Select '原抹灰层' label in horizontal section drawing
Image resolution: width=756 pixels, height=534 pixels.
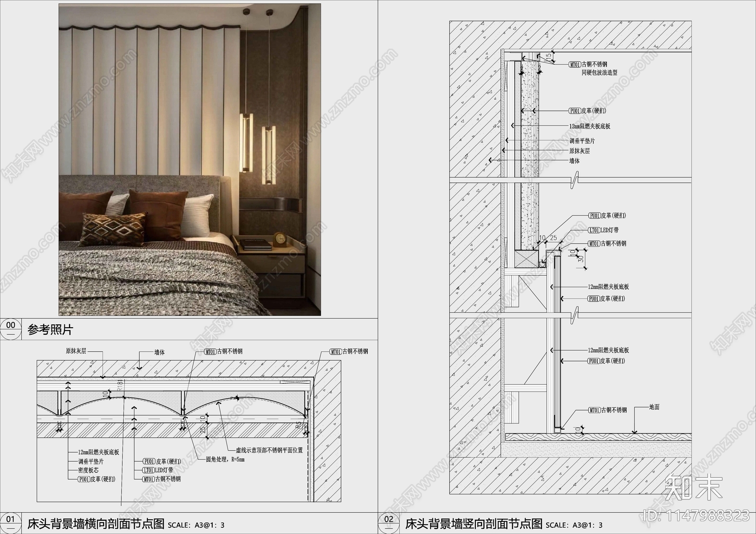[x=76, y=351]
